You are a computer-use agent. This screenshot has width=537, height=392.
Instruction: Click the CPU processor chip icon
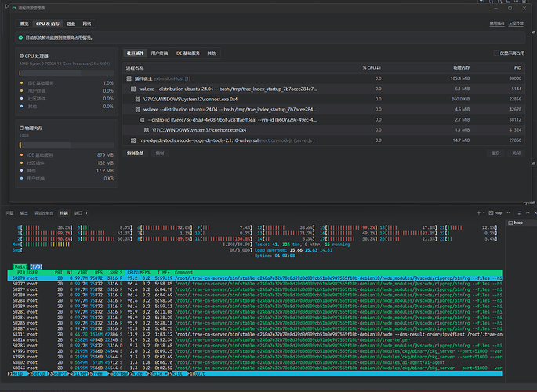(21, 56)
